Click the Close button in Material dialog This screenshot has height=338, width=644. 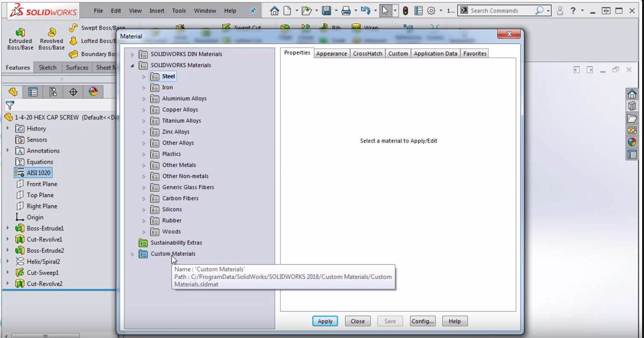click(358, 321)
